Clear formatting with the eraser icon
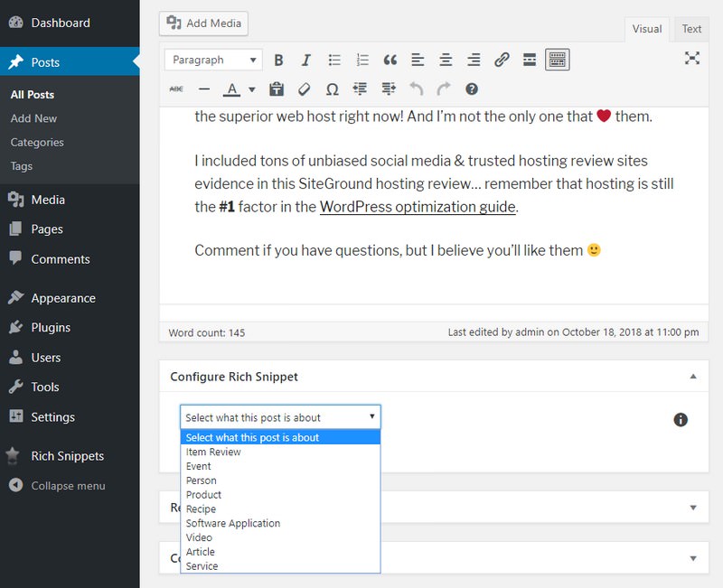This screenshot has height=588, width=723. click(x=305, y=89)
